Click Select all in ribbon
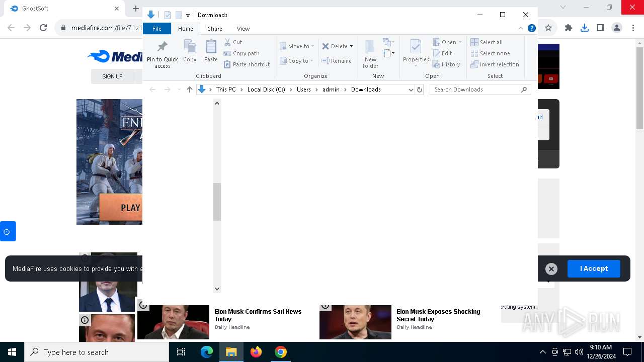Image resolution: width=644 pixels, height=362 pixels. click(487, 42)
